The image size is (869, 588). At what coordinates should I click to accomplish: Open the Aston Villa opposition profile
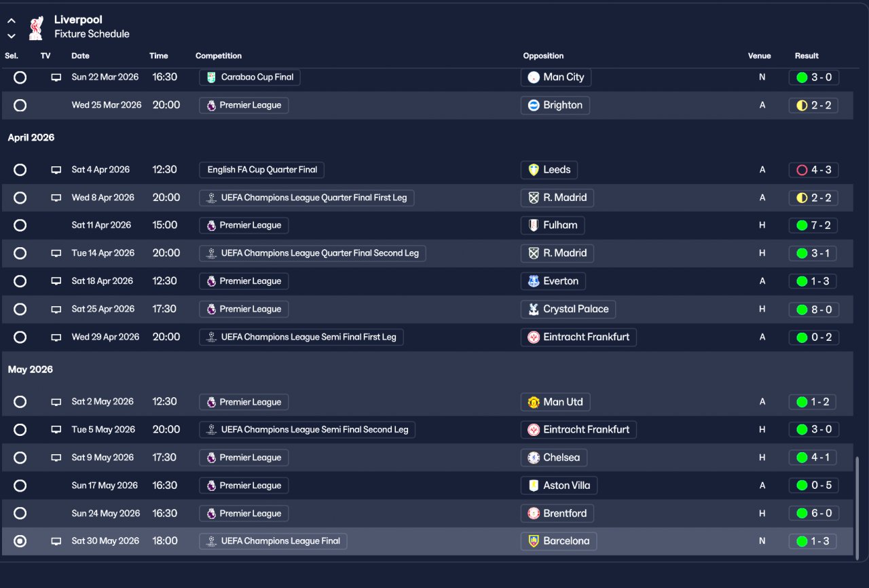tap(559, 485)
